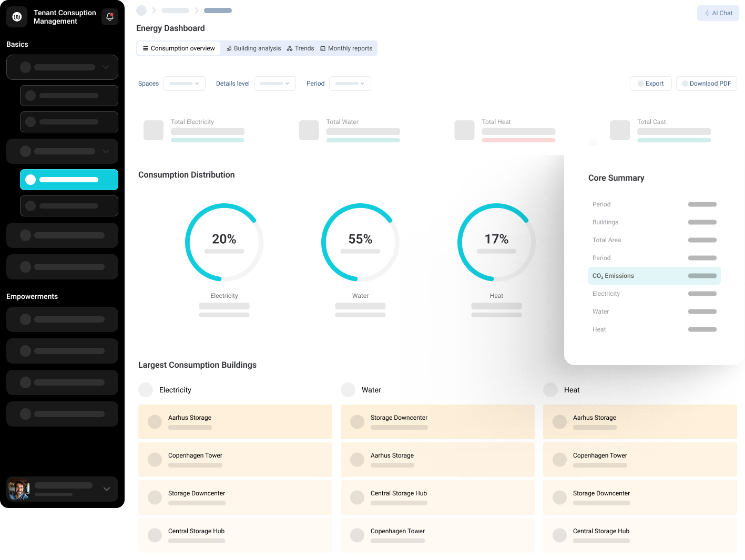Click the Total Electricity card icon
745x560 pixels.
[154, 130]
